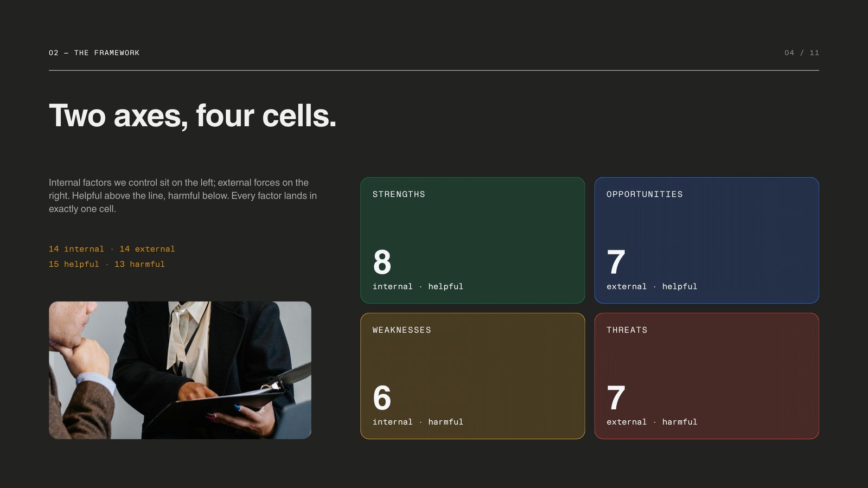
Task: Click the number 6 in Weaknesses
Action: click(382, 397)
